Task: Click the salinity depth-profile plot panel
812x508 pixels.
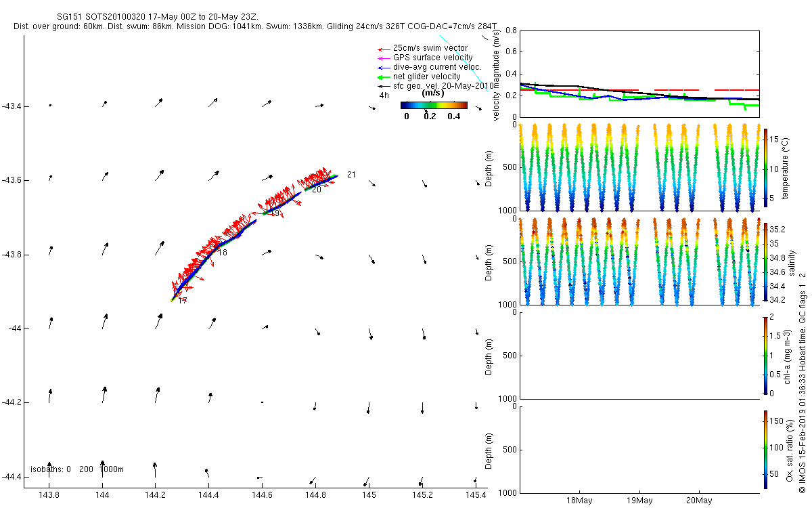Action: (x=639, y=261)
